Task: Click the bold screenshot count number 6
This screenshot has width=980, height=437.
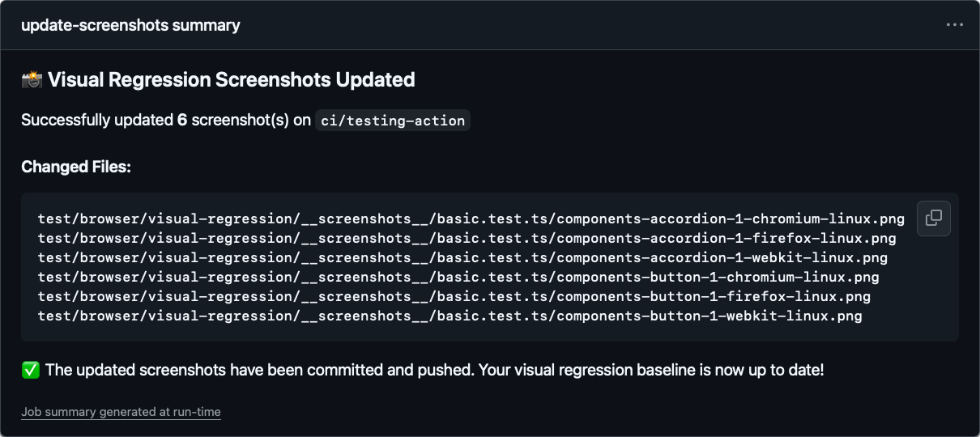Action: 182,121
